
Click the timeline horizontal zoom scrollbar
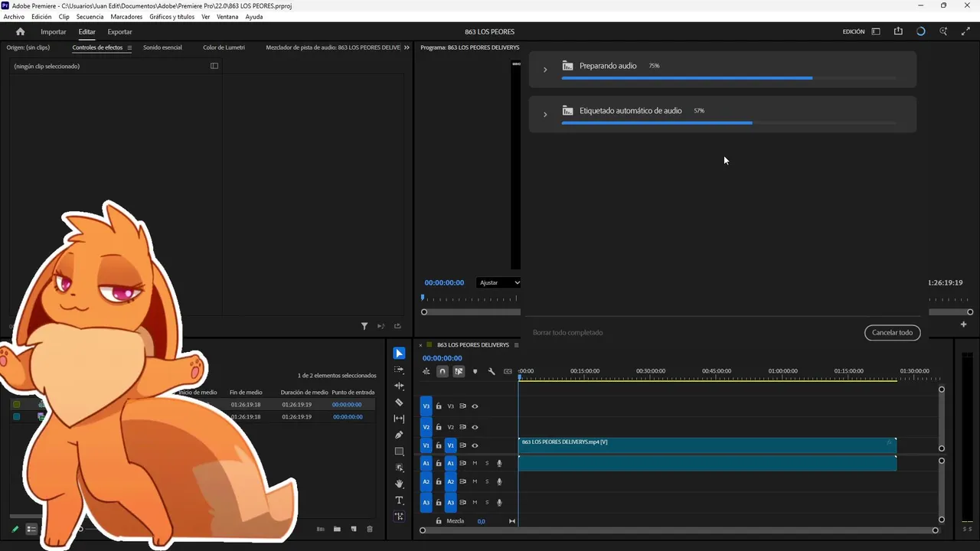tap(678, 530)
